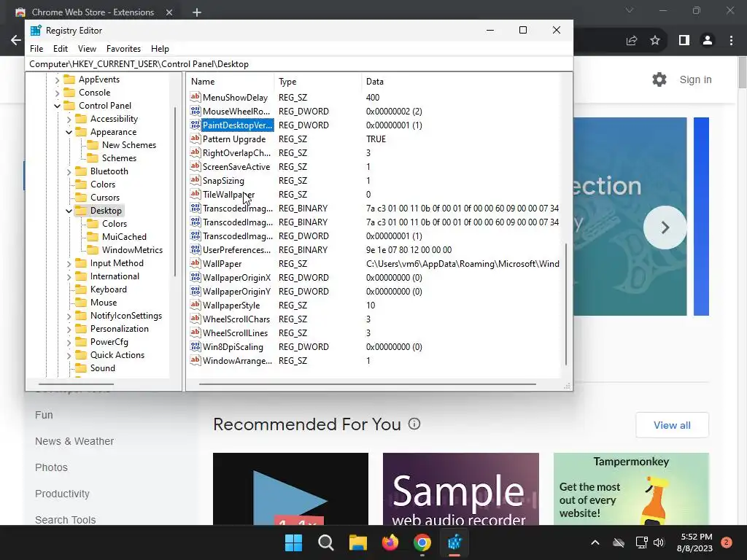The width and height of the screenshot is (747, 560).
Task: Click the DWORD icon of WallpaperOriginX
Action: [196, 277]
